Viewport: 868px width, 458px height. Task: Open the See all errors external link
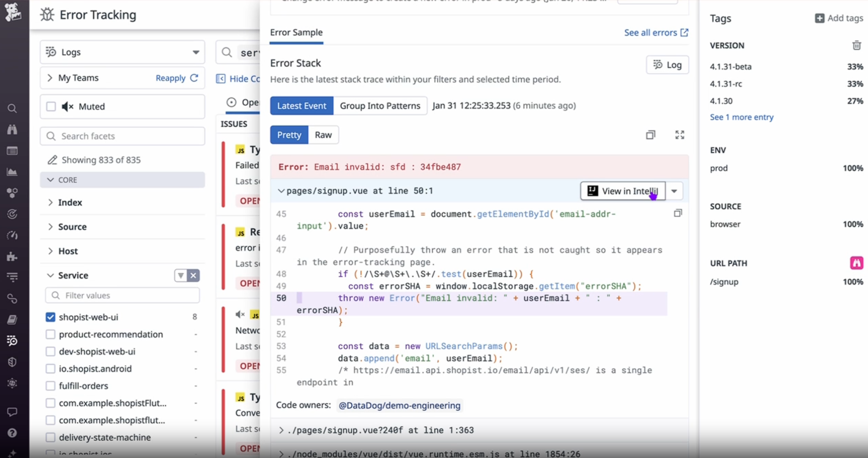pyautogui.click(x=656, y=32)
